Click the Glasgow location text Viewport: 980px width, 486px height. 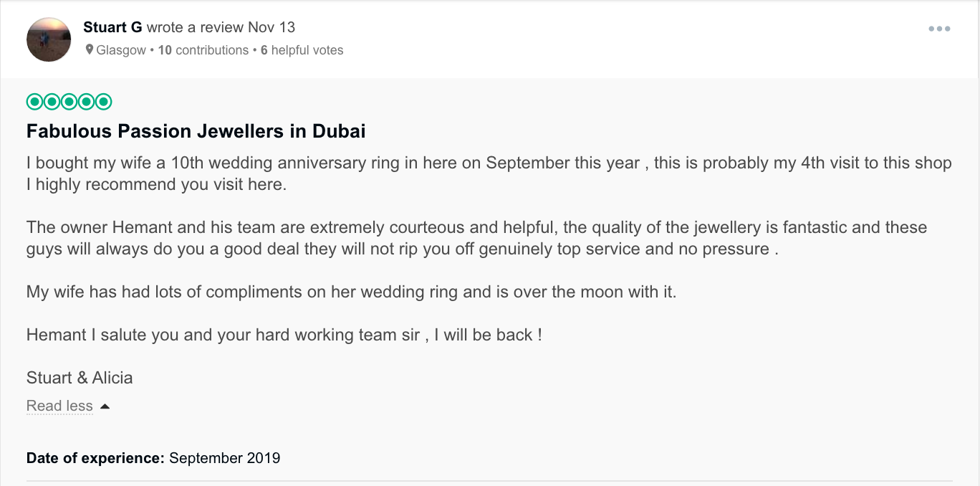click(x=121, y=50)
